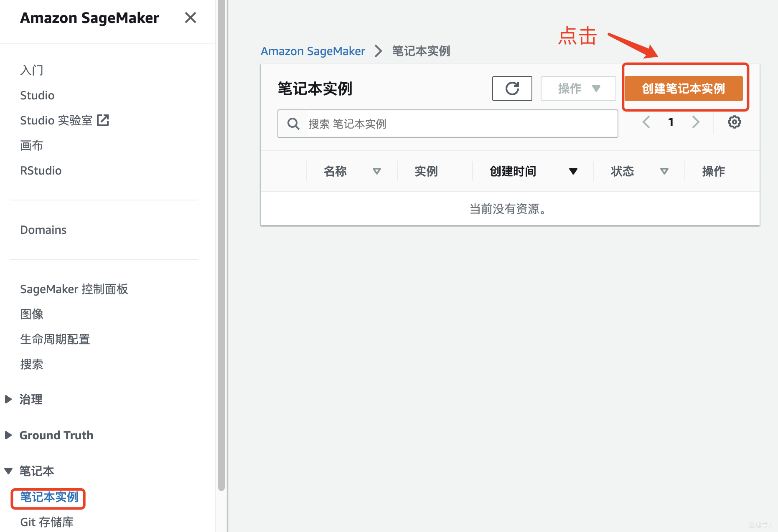The width and height of the screenshot is (778, 532).
Task: Expand the 治理 section
Action: (x=8, y=399)
